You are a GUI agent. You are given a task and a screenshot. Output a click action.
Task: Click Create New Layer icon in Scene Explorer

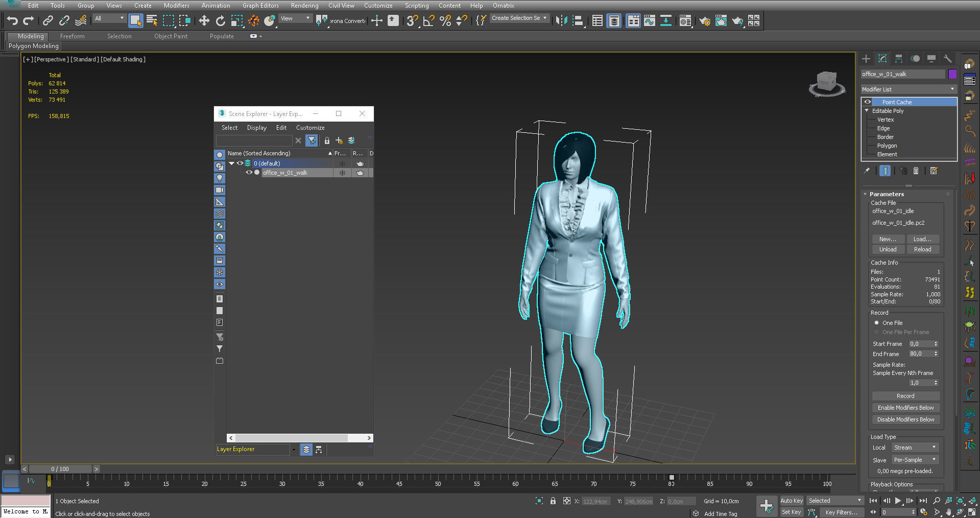coord(339,140)
